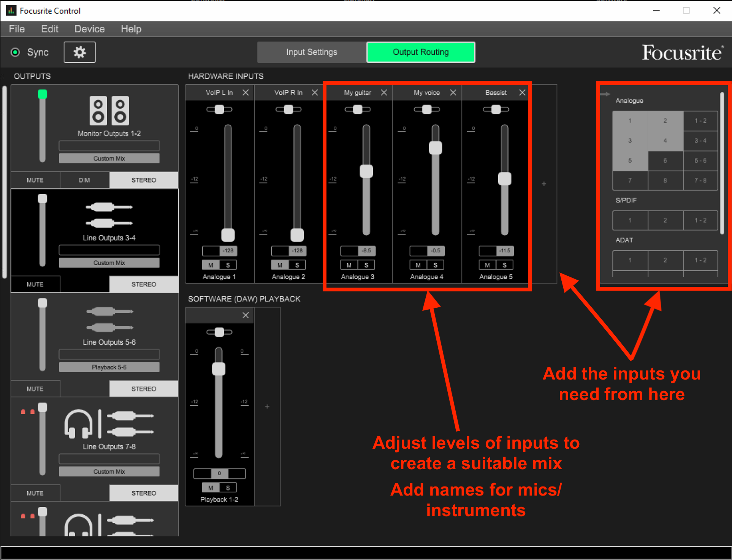Add a new hardware input channel

pyautogui.click(x=544, y=184)
